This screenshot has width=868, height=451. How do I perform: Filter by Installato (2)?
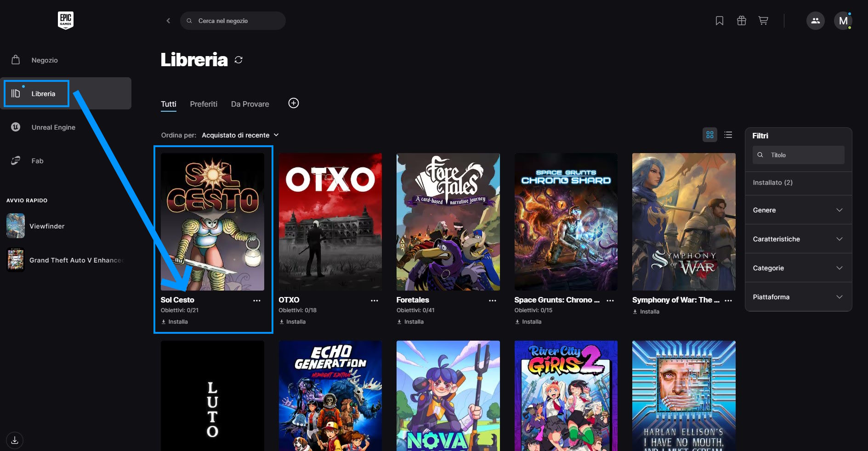coord(798,183)
